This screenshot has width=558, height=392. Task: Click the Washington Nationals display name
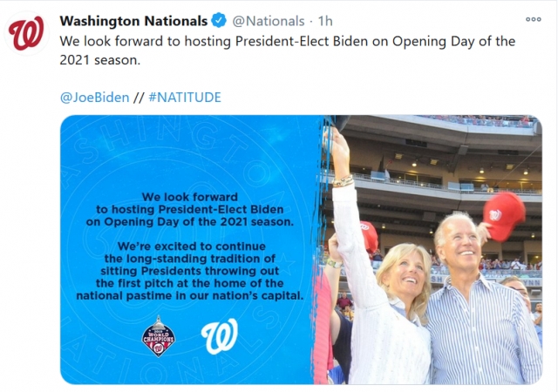(x=133, y=21)
